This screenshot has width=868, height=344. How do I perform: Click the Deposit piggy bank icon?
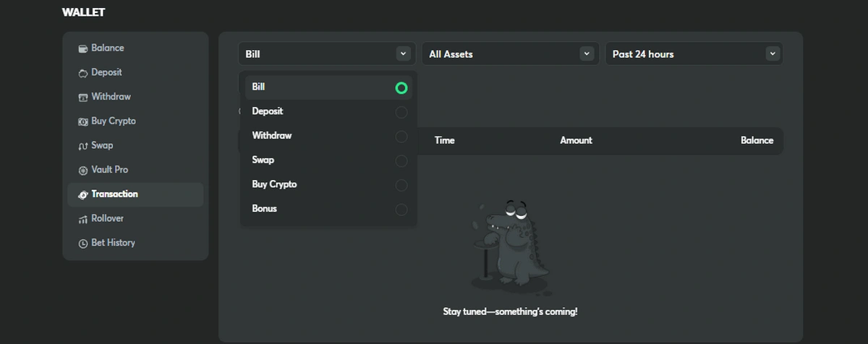(83, 73)
